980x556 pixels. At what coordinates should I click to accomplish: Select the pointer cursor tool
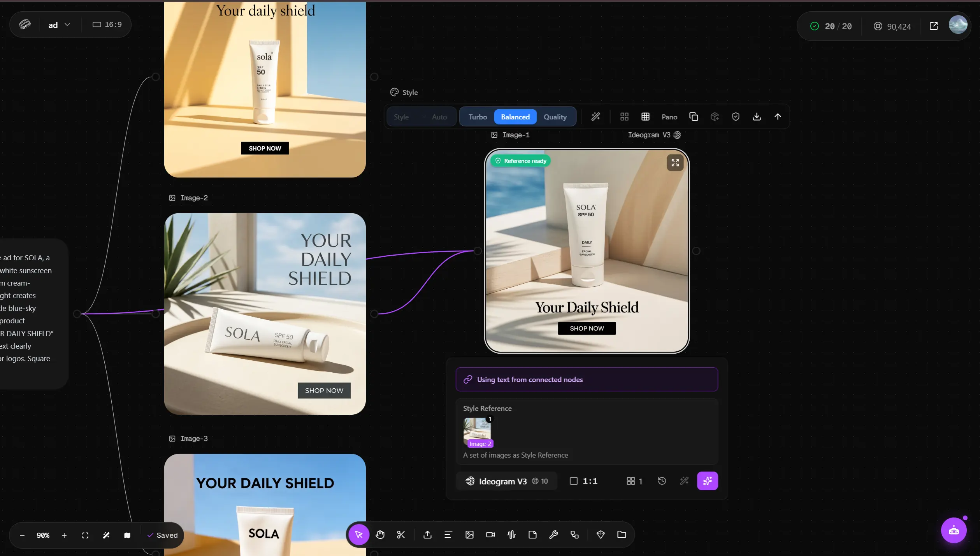click(358, 535)
